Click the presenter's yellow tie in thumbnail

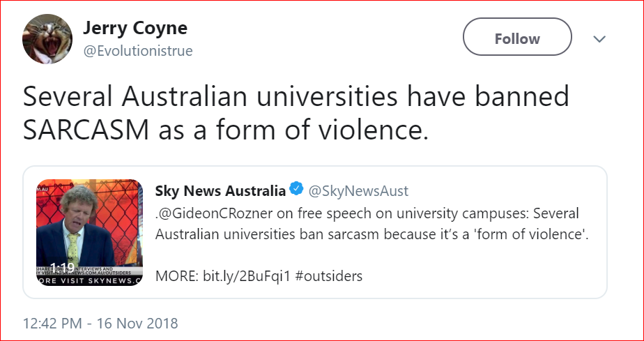point(73,248)
